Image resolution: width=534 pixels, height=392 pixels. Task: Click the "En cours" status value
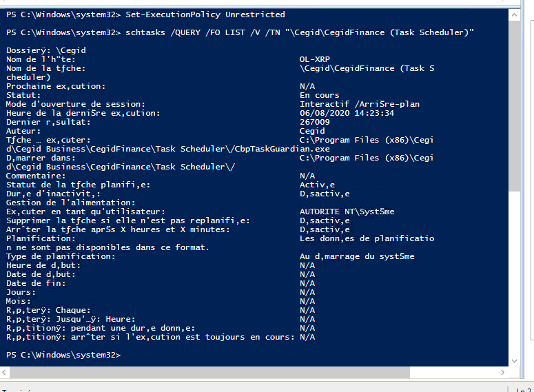pyautogui.click(x=319, y=95)
